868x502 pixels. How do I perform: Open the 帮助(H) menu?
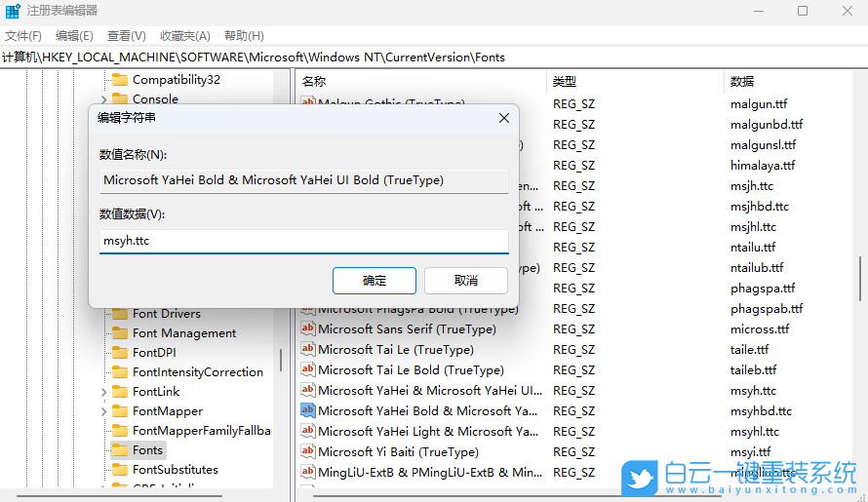point(244,36)
